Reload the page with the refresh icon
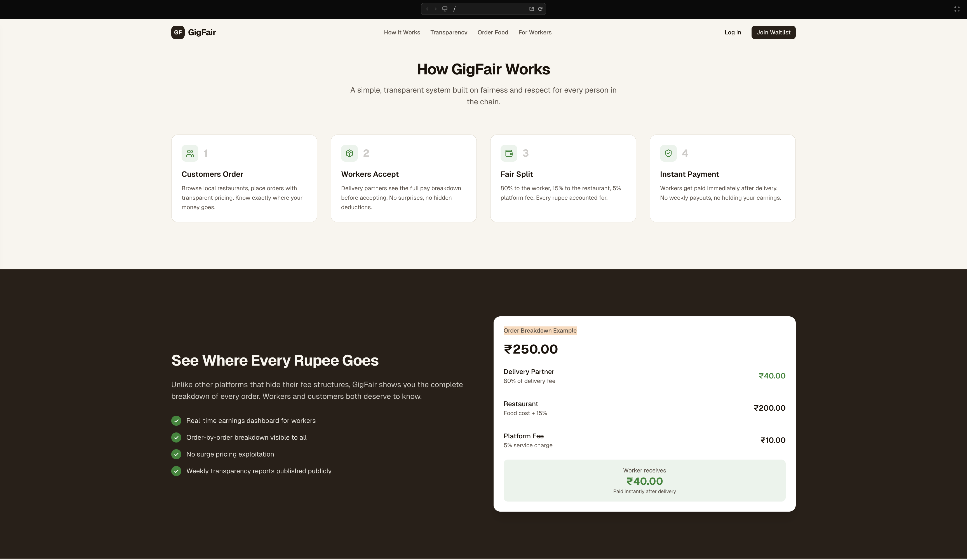This screenshot has height=560, width=967. click(540, 8)
